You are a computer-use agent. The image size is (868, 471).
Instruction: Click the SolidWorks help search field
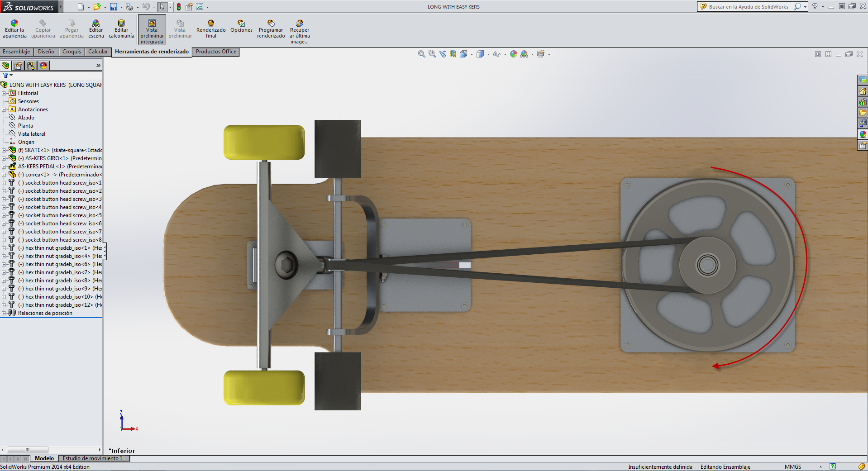coord(748,7)
